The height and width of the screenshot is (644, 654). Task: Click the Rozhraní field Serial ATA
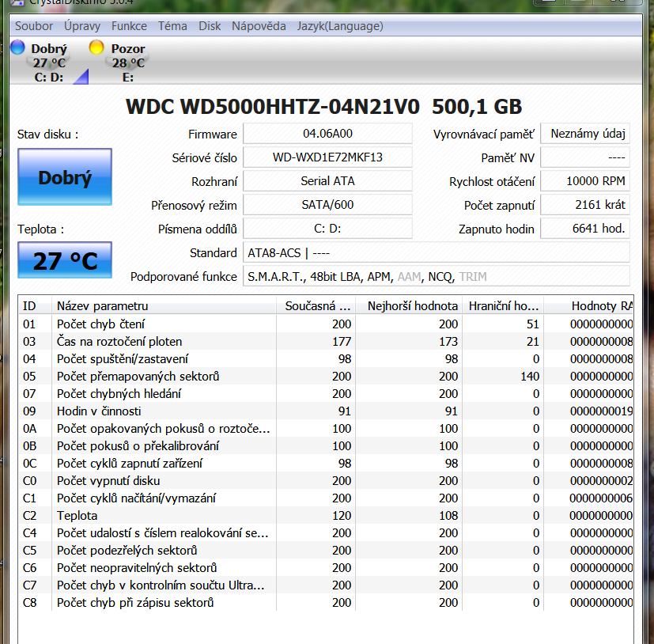[x=327, y=181]
